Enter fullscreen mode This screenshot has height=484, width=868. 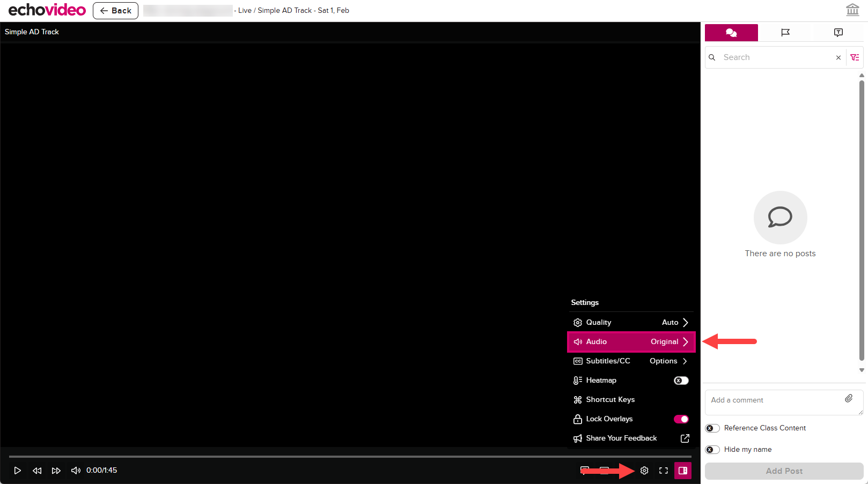click(x=664, y=471)
